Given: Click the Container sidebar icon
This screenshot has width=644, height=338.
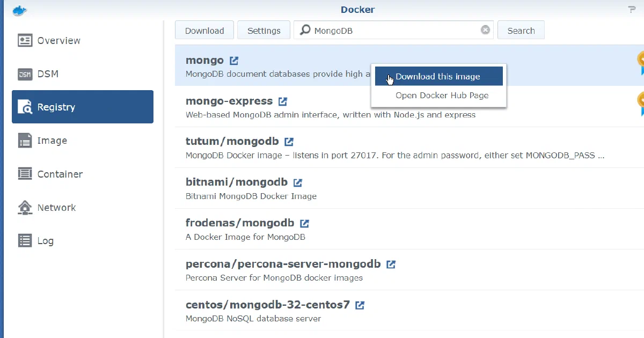Looking at the screenshot, I should [x=25, y=174].
